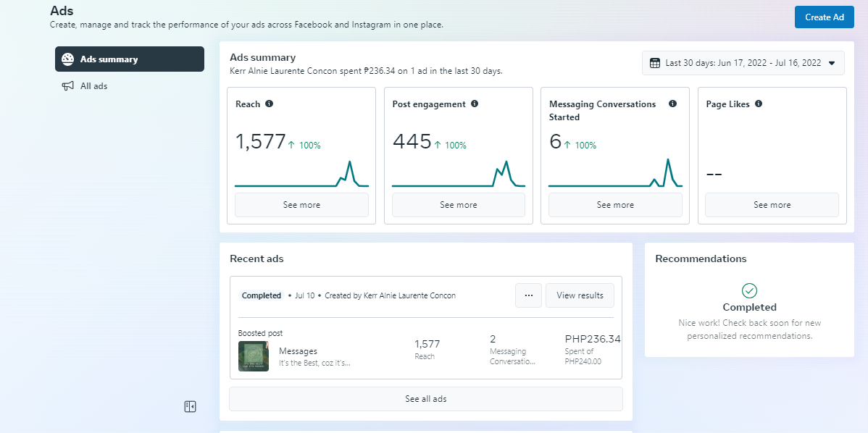Click View results for completed ad

point(580,295)
